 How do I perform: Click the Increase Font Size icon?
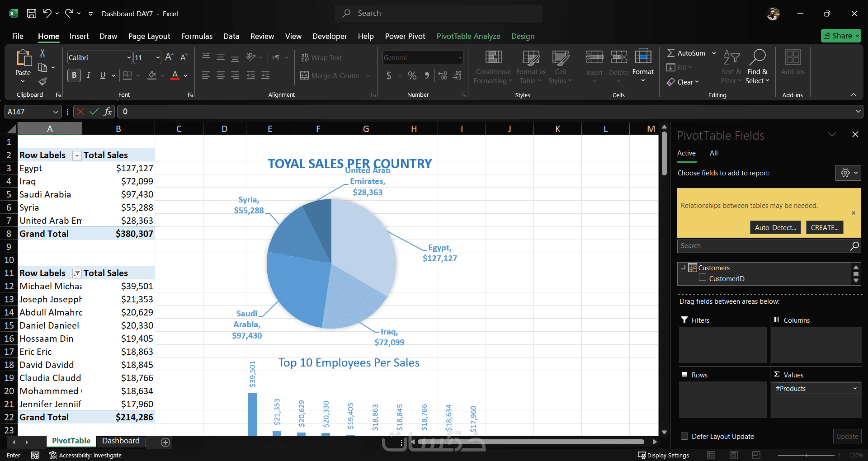[x=169, y=57]
